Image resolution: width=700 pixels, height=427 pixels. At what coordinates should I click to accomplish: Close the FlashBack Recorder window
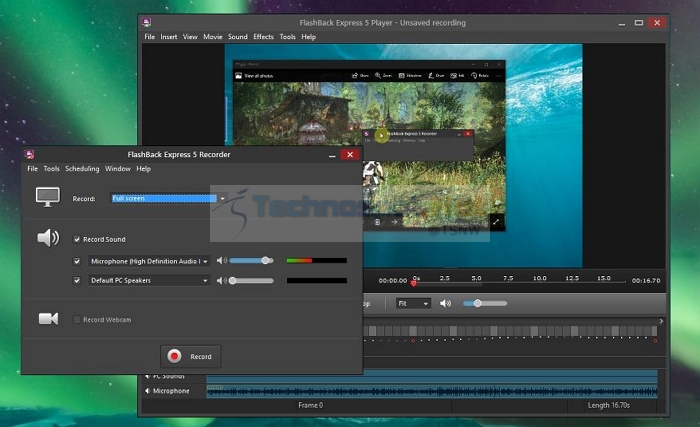[x=350, y=155]
